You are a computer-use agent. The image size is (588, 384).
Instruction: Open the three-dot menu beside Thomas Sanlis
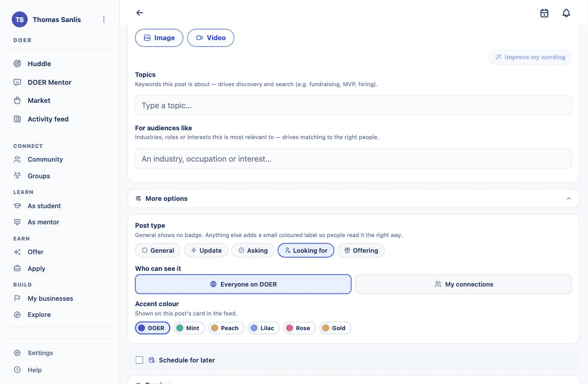[103, 20]
